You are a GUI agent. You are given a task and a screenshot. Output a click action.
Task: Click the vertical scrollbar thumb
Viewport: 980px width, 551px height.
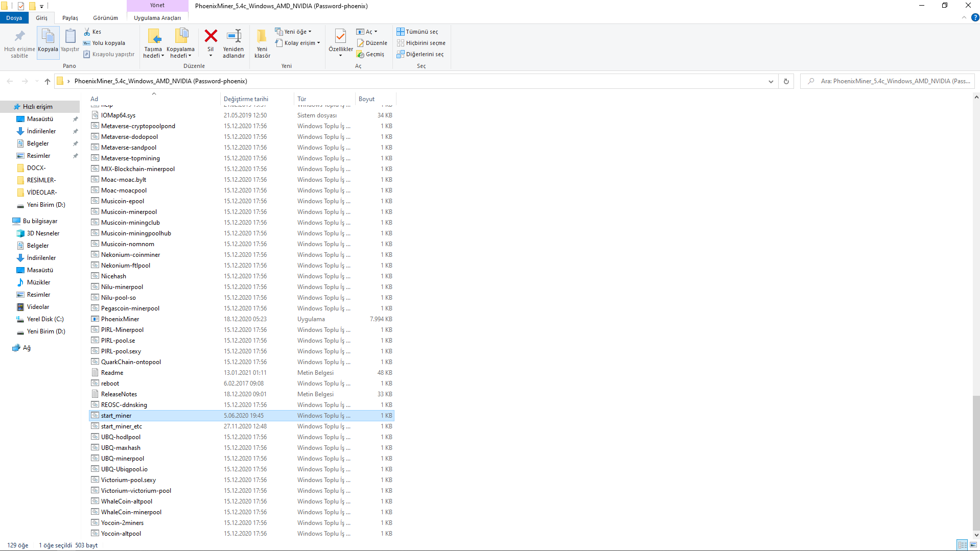(x=976, y=463)
